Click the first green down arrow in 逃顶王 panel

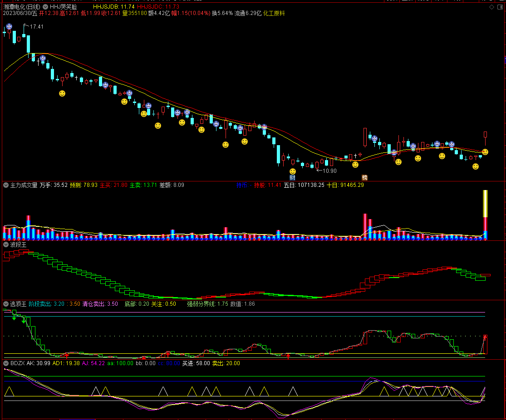(x=14, y=318)
